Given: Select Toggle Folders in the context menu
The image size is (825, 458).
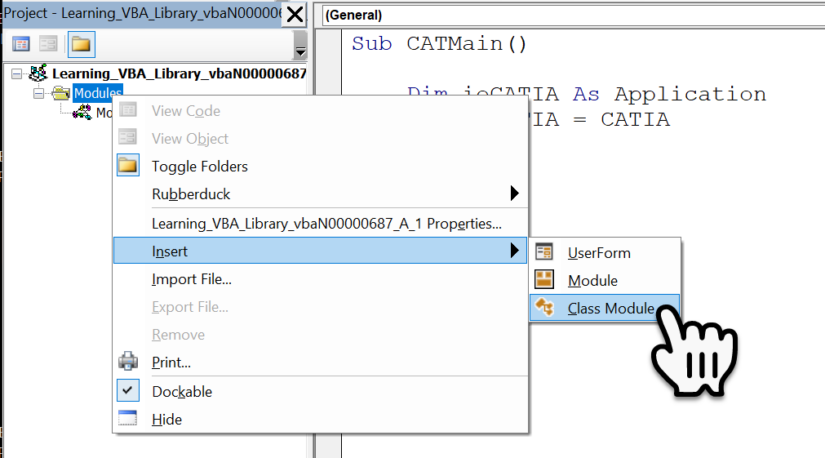Looking at the screenshot, I should [x=199, y=166].
